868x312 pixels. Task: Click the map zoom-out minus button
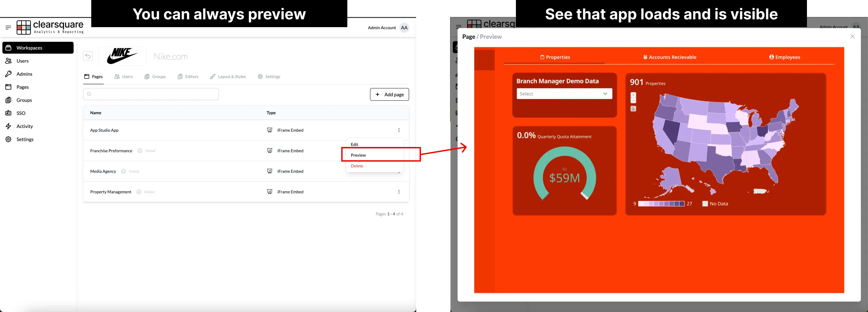coord(633,100)
